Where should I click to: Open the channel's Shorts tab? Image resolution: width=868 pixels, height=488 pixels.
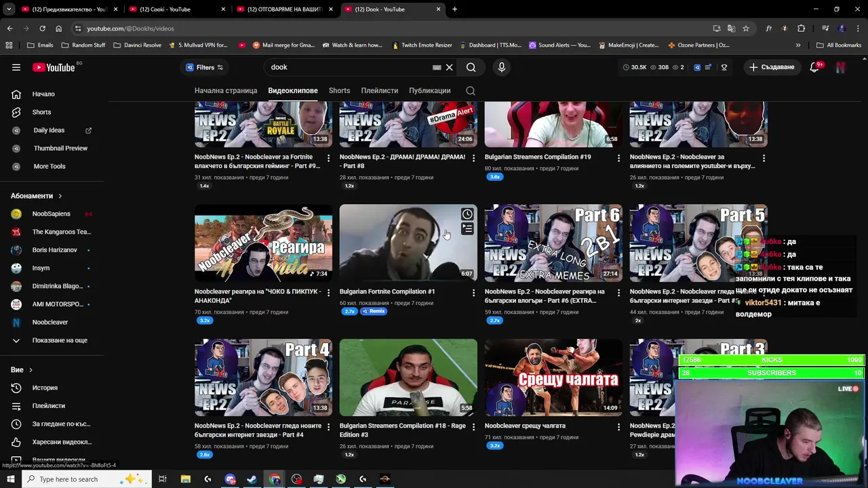339,91
